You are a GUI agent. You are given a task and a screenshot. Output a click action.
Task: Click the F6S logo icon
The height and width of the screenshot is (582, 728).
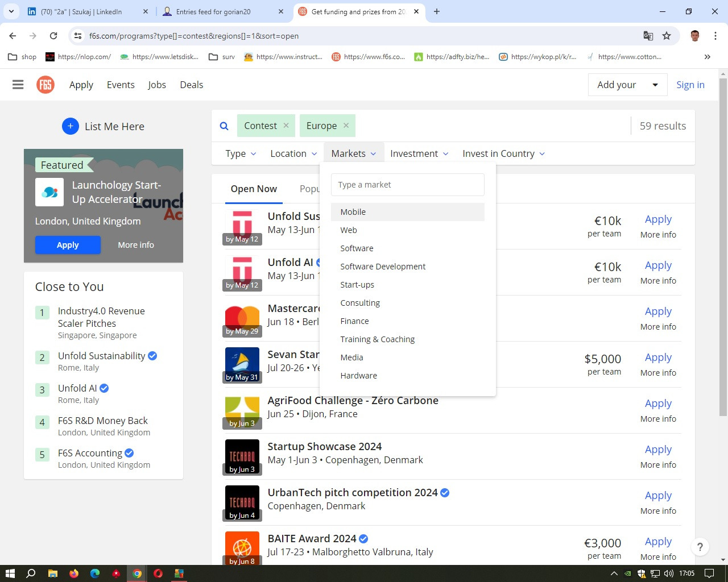click(45, 85)
